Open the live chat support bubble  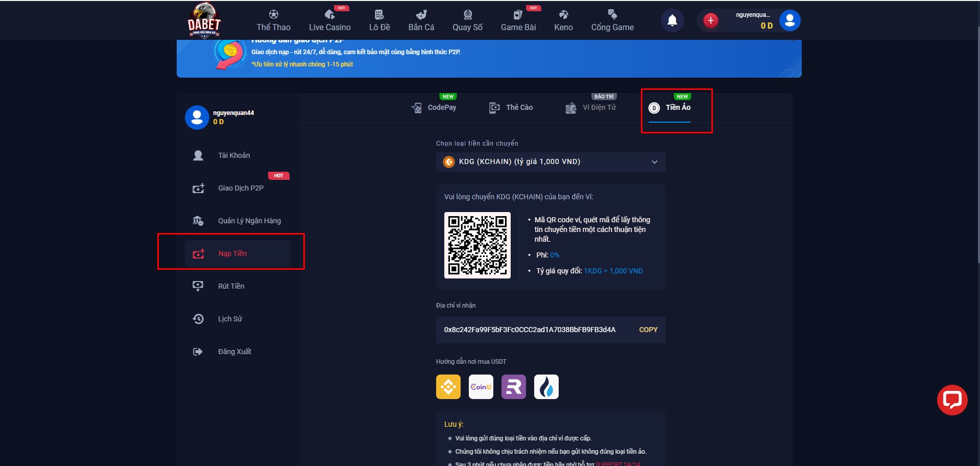952,400
